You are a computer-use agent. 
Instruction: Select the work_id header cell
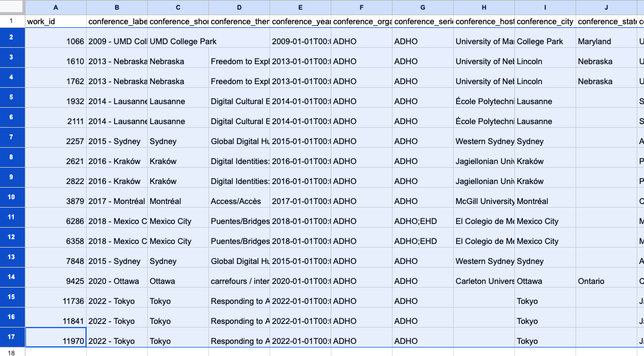tap(56, 21)
